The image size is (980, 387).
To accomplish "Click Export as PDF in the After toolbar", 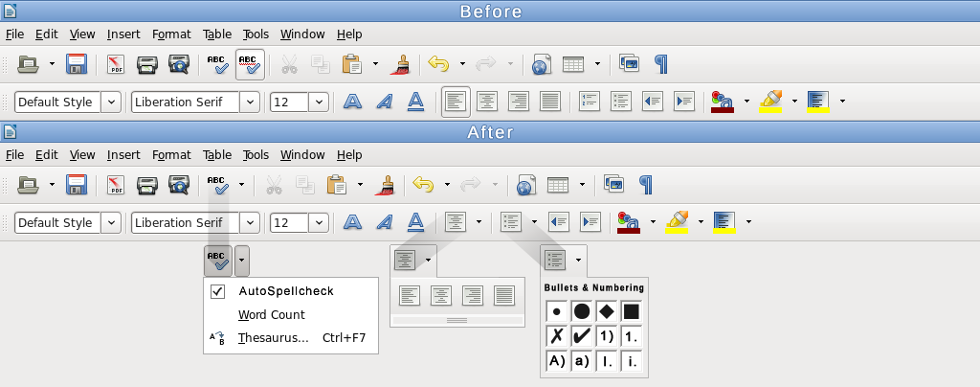I will click(116, 185).
